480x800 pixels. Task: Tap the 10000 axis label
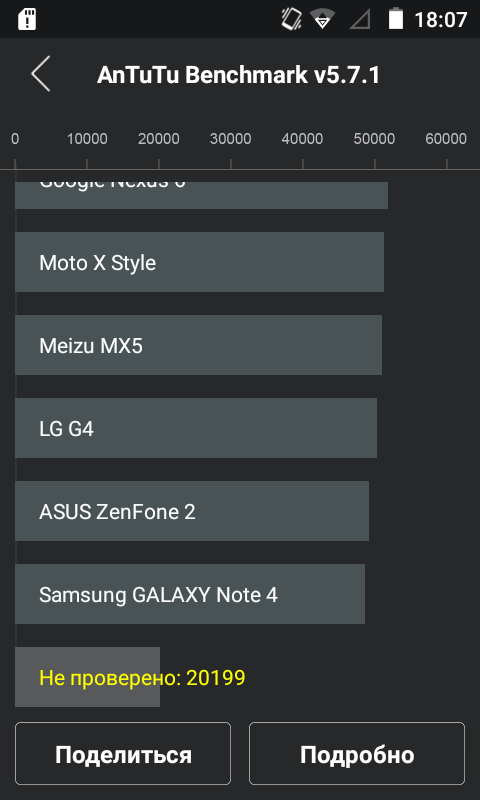pos(87,138)
